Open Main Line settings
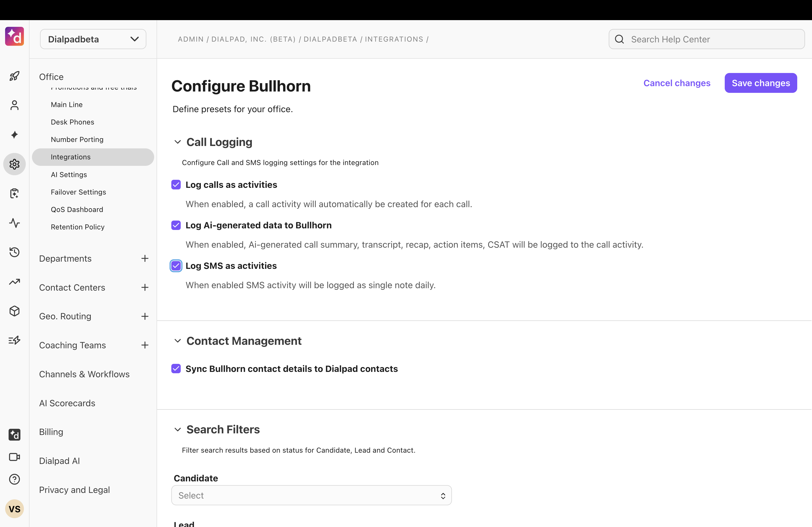 click(x=67, y=105)
